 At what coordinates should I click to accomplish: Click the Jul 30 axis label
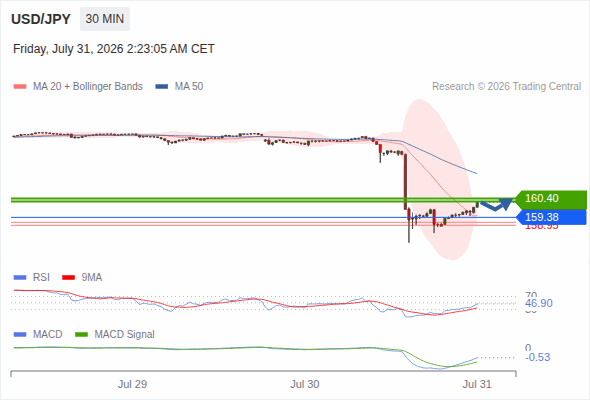pos(304,384)
